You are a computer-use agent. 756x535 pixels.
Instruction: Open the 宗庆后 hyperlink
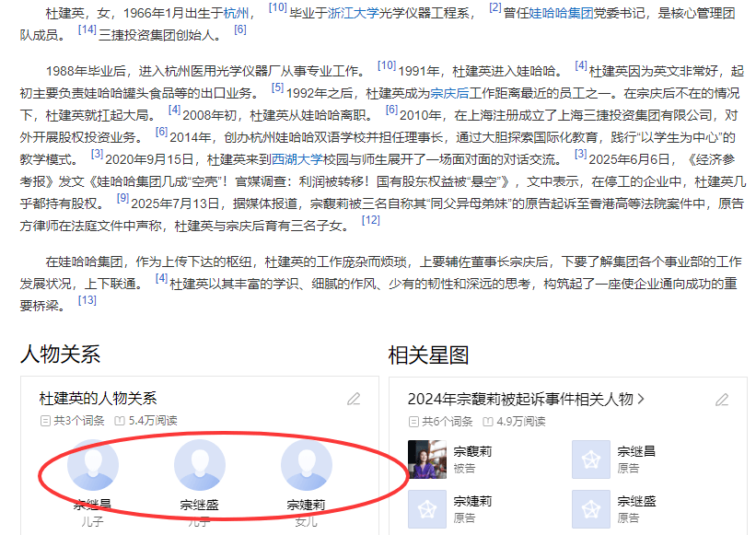(449, 93)
